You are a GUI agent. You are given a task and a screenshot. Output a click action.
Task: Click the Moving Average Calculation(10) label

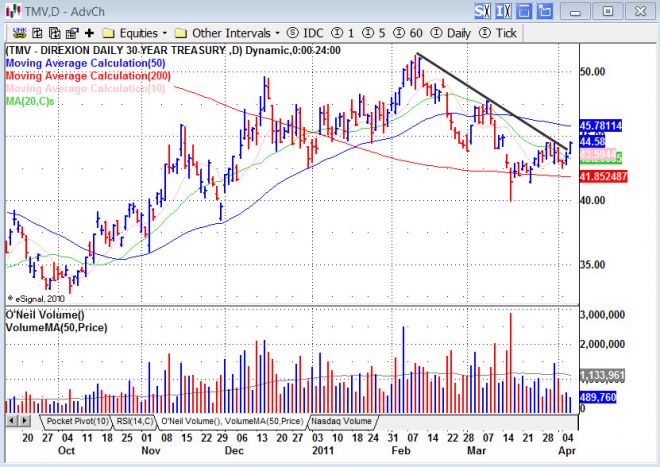[85, 88]
